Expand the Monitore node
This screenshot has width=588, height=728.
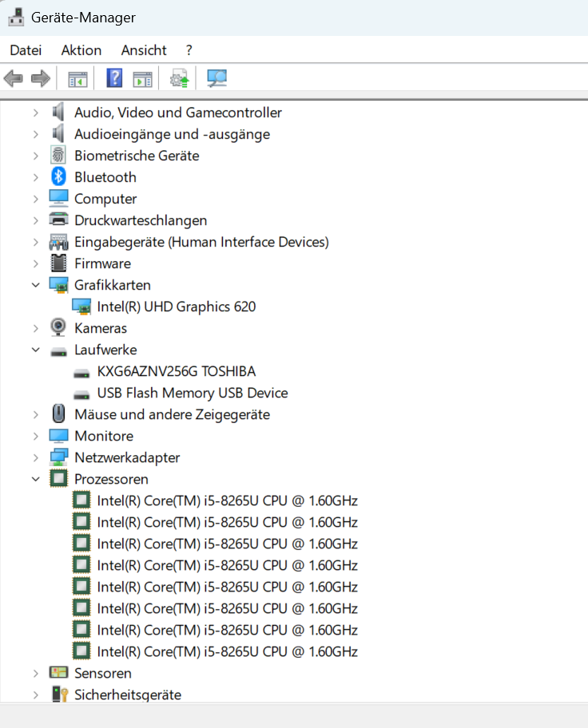pos(36,437)
